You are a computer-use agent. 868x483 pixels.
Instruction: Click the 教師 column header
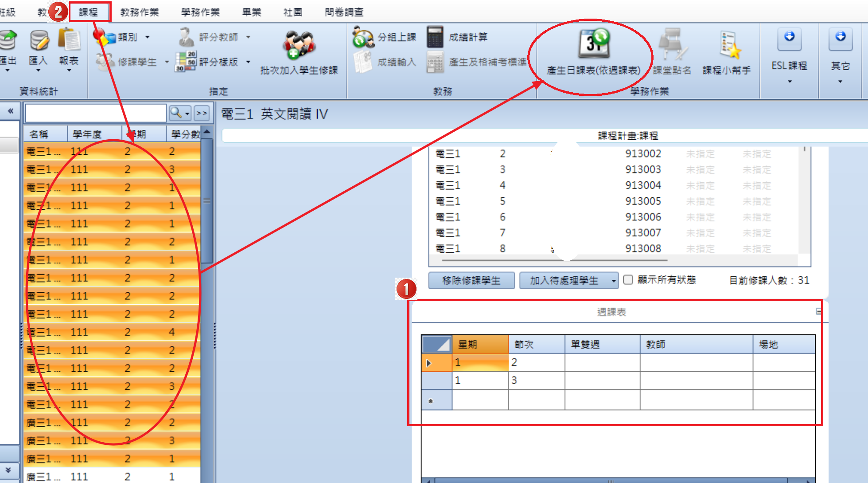[697, 344]
